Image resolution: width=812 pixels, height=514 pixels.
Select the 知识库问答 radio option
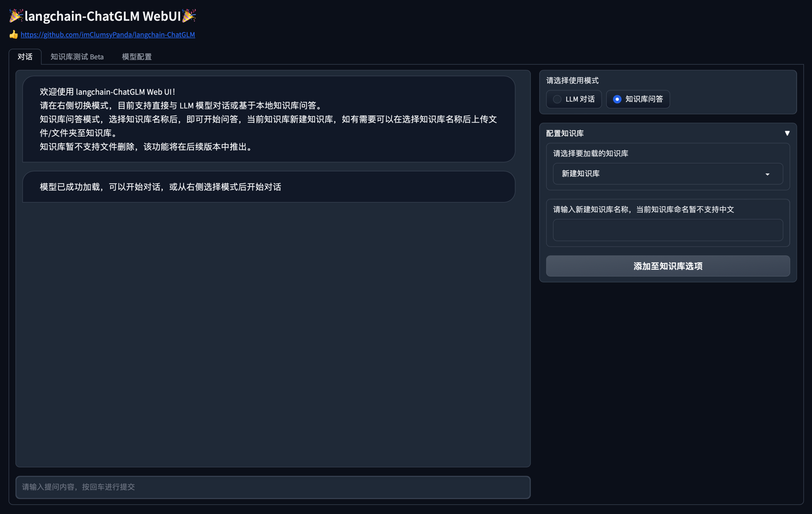tap(617, 99)
